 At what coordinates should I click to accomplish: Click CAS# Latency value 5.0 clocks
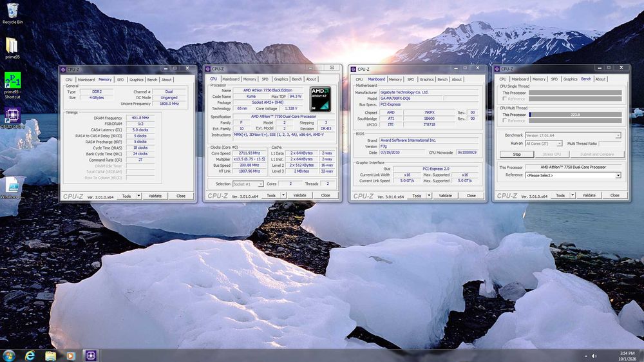(x=140, y=130)
